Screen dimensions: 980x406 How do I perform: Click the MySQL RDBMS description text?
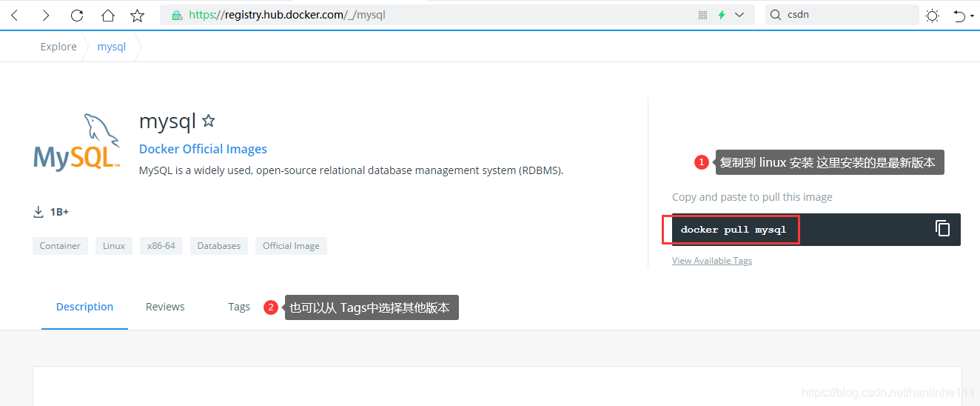(352, 170)
